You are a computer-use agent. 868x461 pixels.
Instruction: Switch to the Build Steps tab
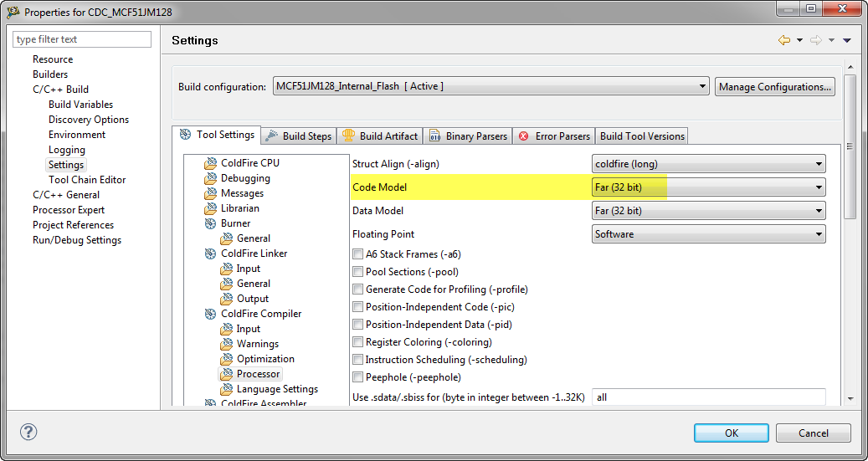click(299, 136)
